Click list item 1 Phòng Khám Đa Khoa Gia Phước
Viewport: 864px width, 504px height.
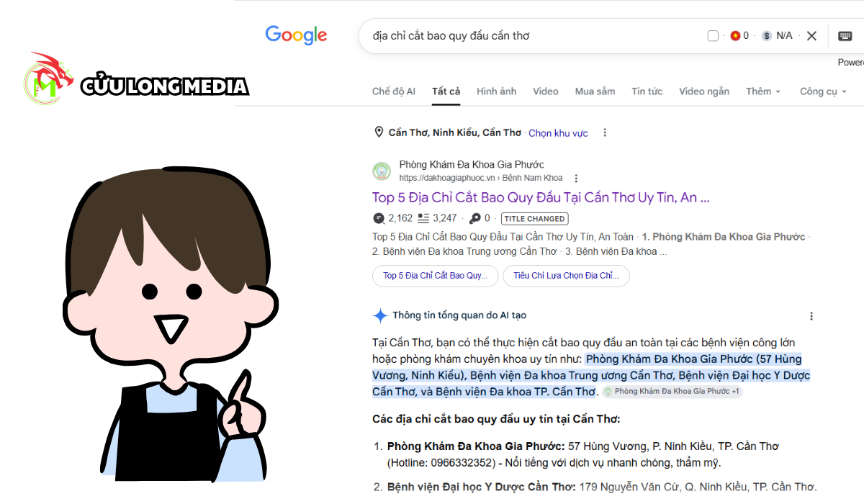click(583, 454)
